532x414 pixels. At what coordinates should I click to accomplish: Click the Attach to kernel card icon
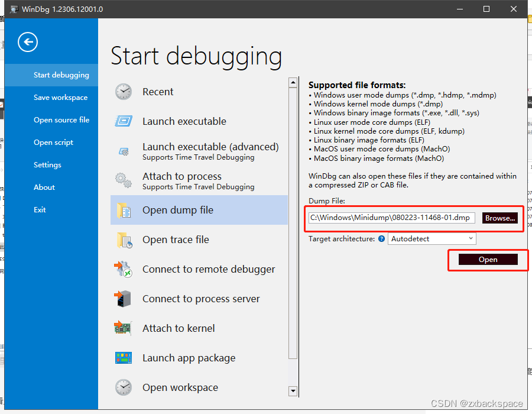click(122, 328)
